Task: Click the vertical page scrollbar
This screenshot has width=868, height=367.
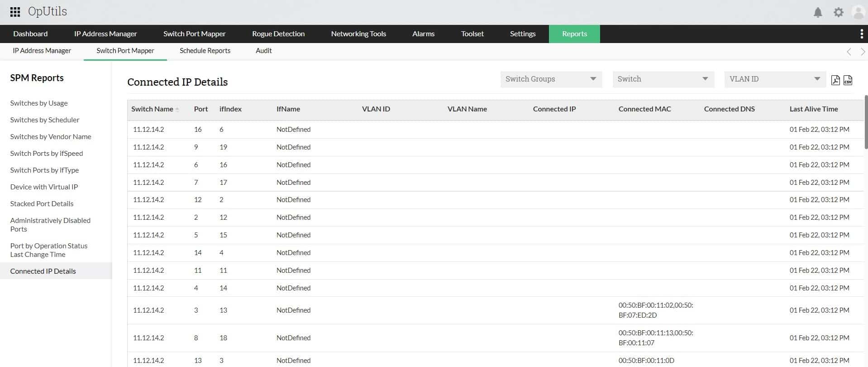Action: [866, 122]
